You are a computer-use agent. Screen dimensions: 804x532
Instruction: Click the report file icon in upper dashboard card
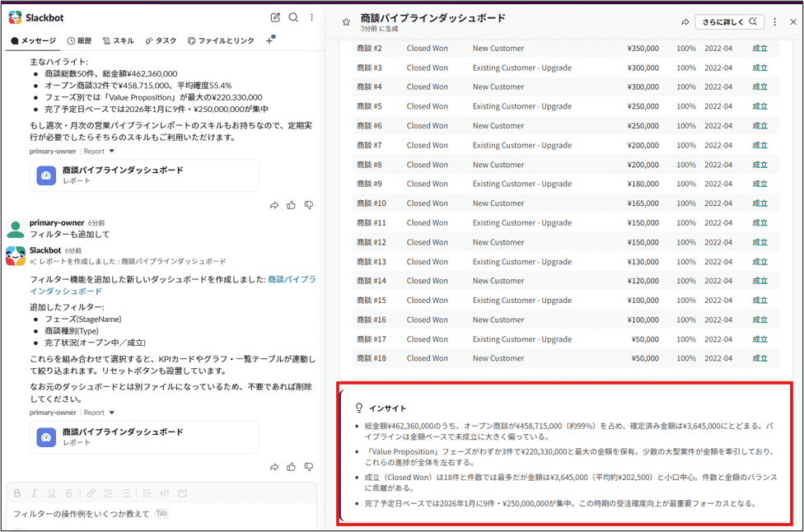pyautogui.click(x=46, y=175)
